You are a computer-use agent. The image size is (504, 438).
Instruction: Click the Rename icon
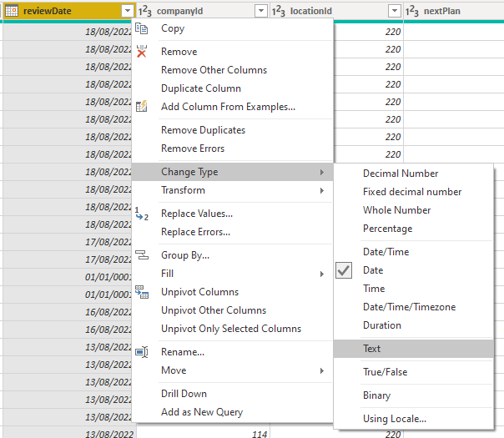[141, 352]
